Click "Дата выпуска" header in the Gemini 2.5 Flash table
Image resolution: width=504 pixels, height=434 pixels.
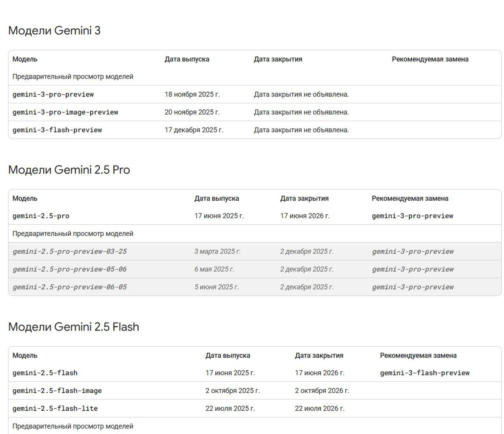[x=228, y=355]
